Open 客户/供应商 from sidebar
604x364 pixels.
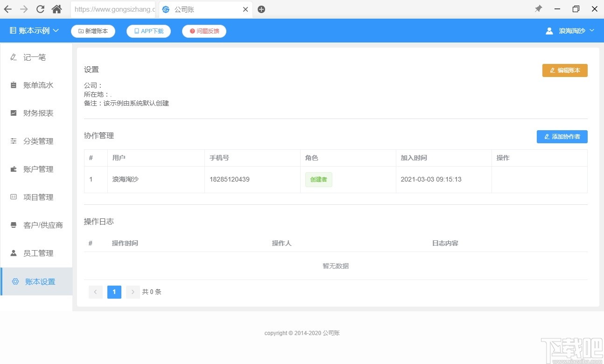point(36,225)
